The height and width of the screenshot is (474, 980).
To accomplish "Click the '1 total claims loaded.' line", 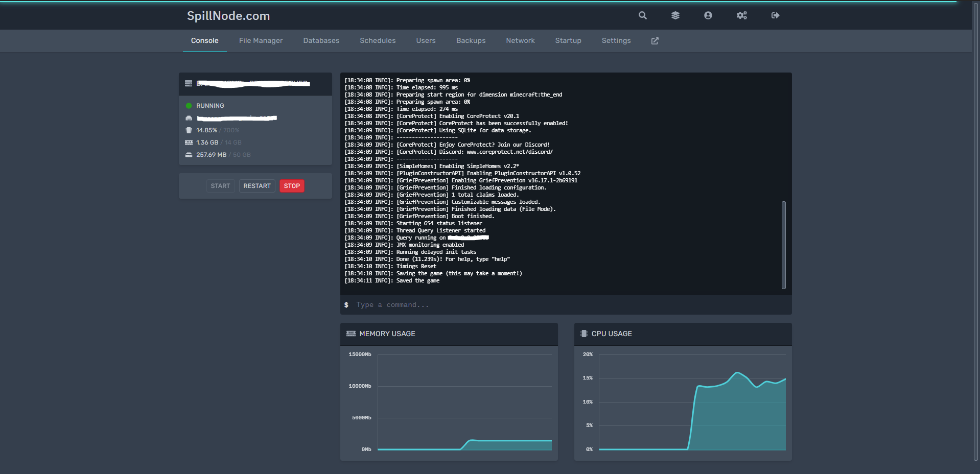I will point(432,195).
